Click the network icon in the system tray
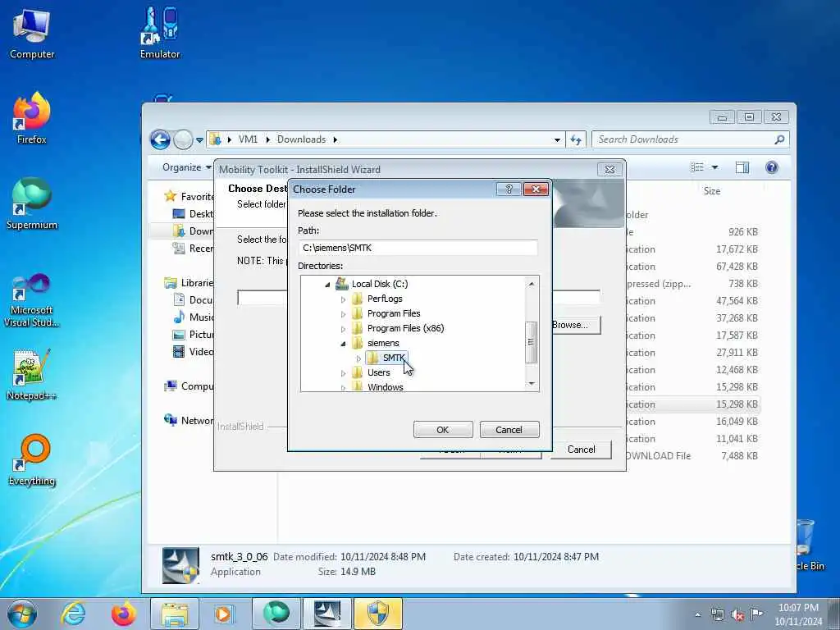 (x=718, y=615)
